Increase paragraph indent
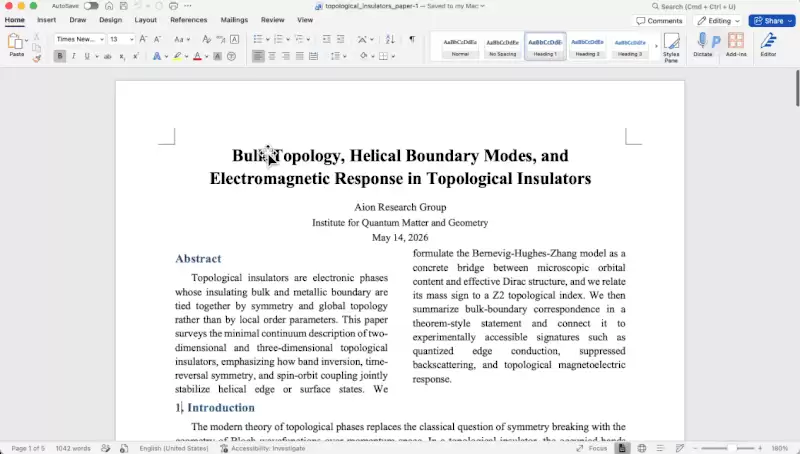The image size is (800, 454). click(x=340, y=39)
